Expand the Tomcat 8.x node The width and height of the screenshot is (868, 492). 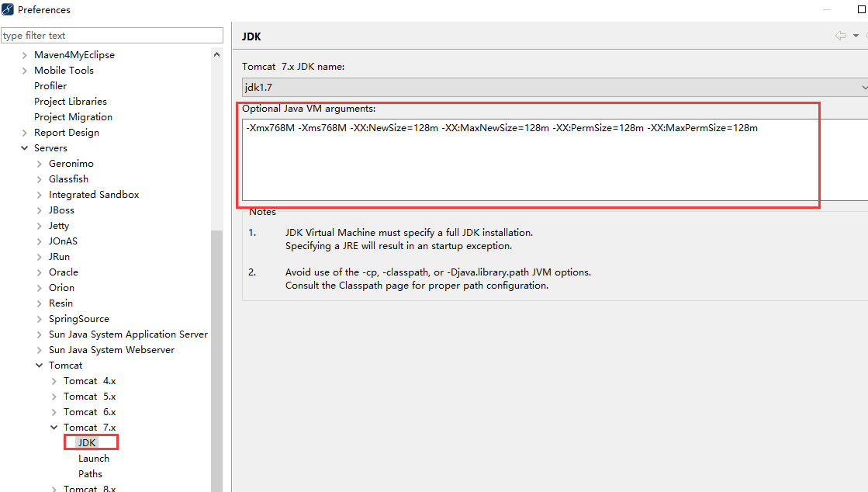point(54,489)
